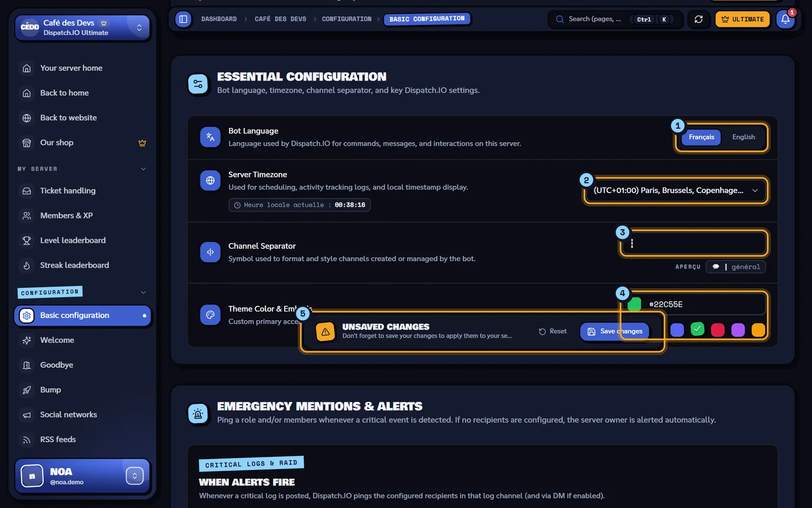
Task: Click the Server Timezone globe icon
Action: coord(210,180)
